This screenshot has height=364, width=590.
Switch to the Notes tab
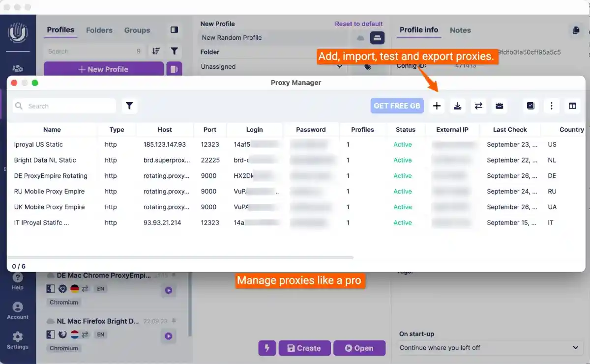[x=460, y=30]
